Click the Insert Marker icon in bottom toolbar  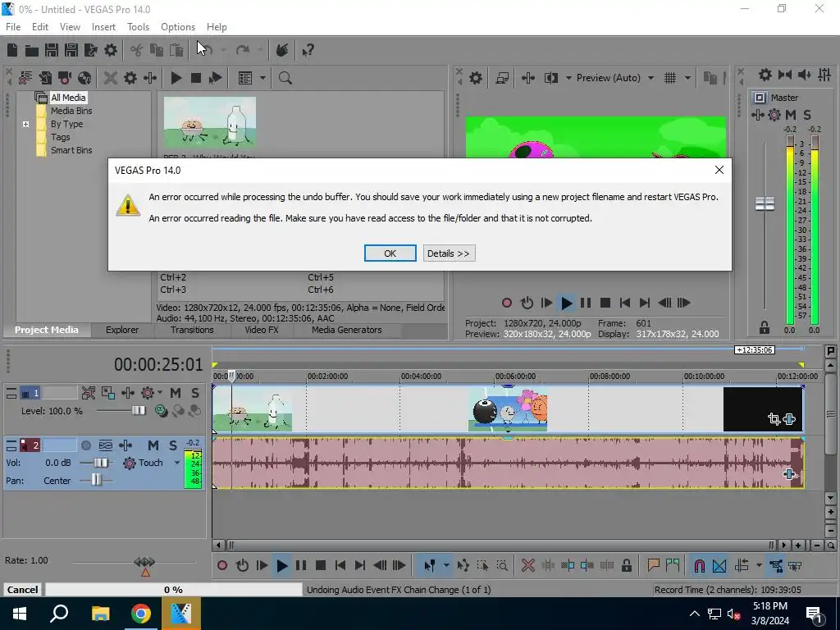653,565
